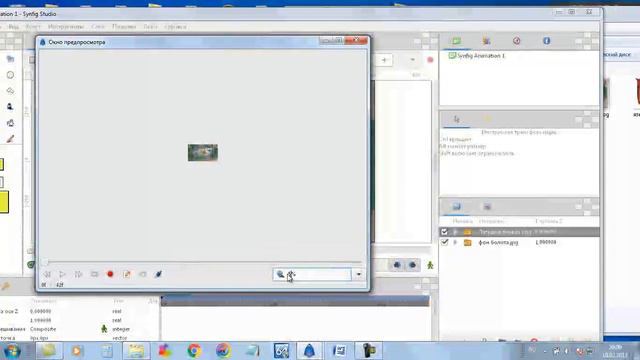Click the 1.000000 depth value of 'фон болота.jpg'
This screenshot has width=640, height=360.
tap(545, 242)
